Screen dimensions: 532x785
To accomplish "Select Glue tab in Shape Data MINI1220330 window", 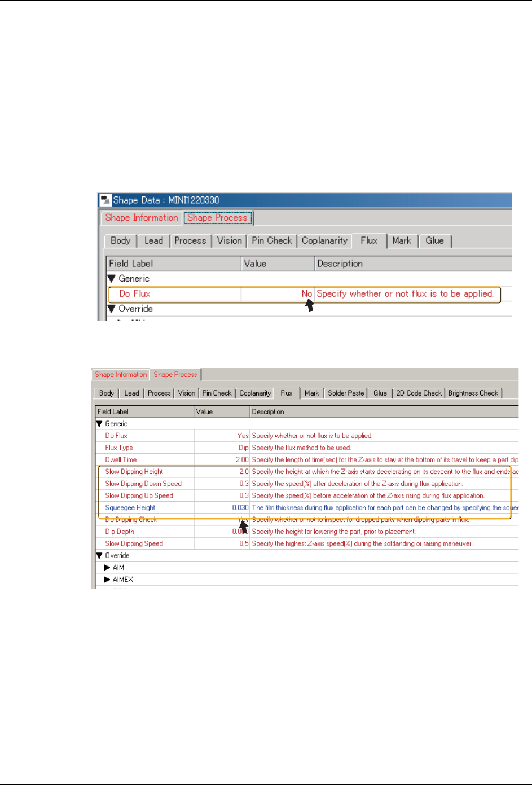I will pyautogui.click(x=434, y=241).
